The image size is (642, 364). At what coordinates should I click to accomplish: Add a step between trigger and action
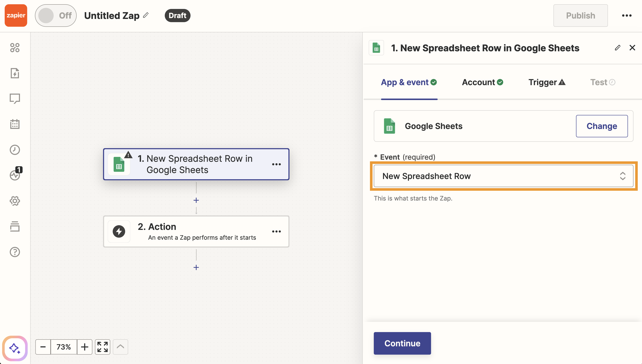coord(196,200)
